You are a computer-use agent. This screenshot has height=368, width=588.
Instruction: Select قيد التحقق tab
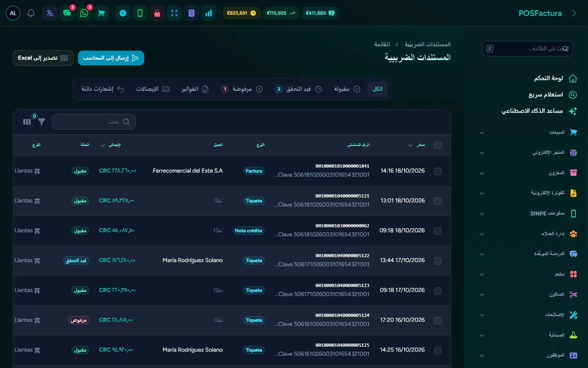click(298, 89)
